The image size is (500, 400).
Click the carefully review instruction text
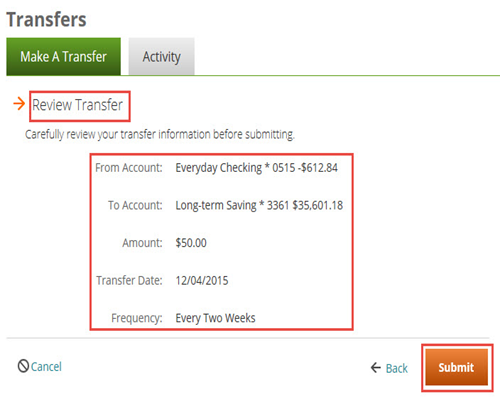click(x=160, y=135)
